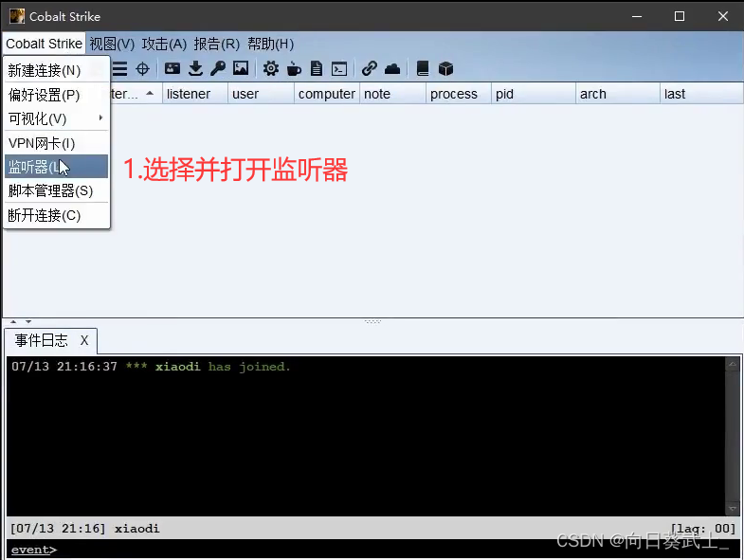Open credentials ID card icon
744x560 pixels.
[x=172, y=69]
